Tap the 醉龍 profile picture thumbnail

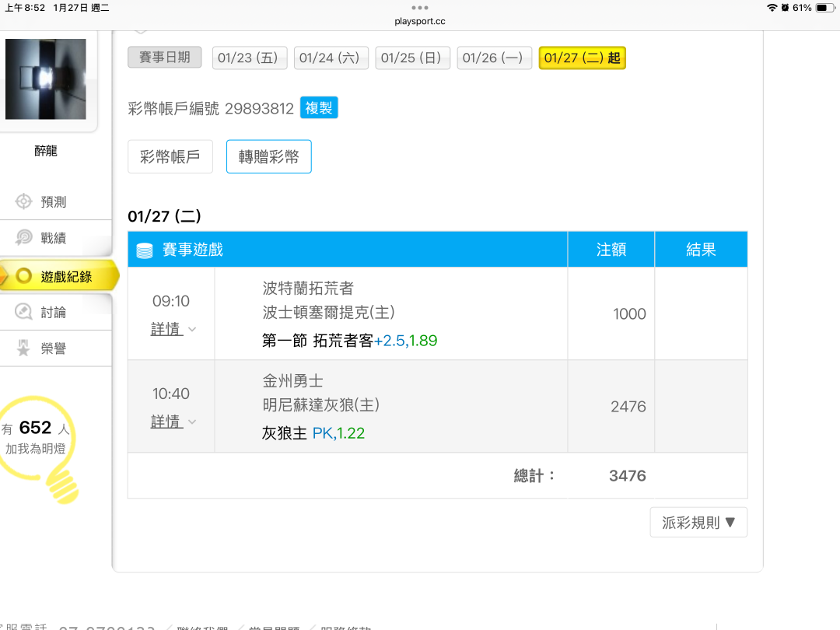(x=46, y=79)
